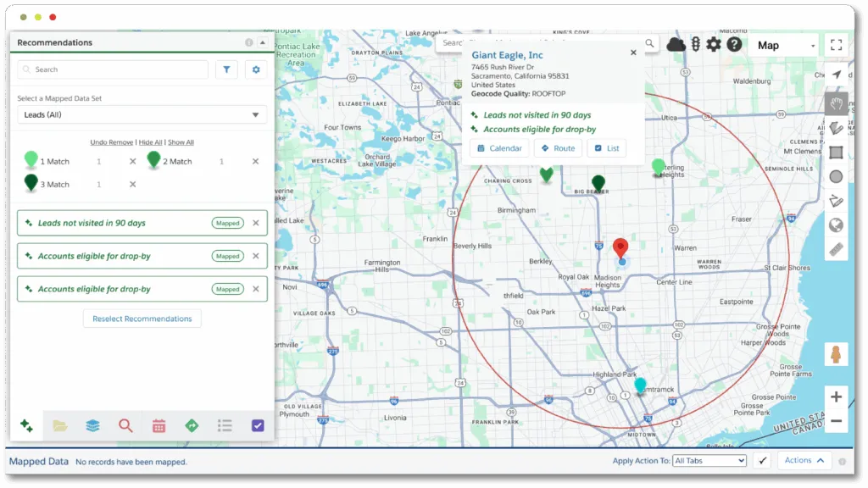Expand the Leads (All) data set dropdown
Screen dimensions: 868x488
[x=142, y=114]
